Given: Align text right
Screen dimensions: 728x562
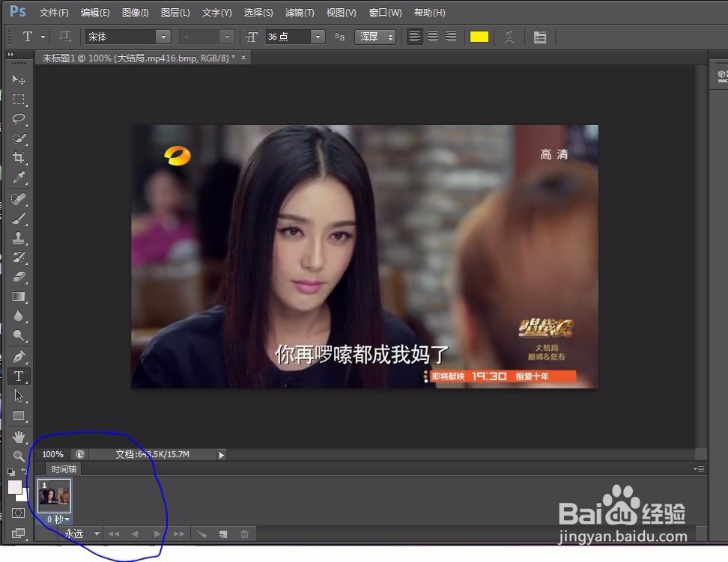Looking at the screenshot, I should (451, 37).
